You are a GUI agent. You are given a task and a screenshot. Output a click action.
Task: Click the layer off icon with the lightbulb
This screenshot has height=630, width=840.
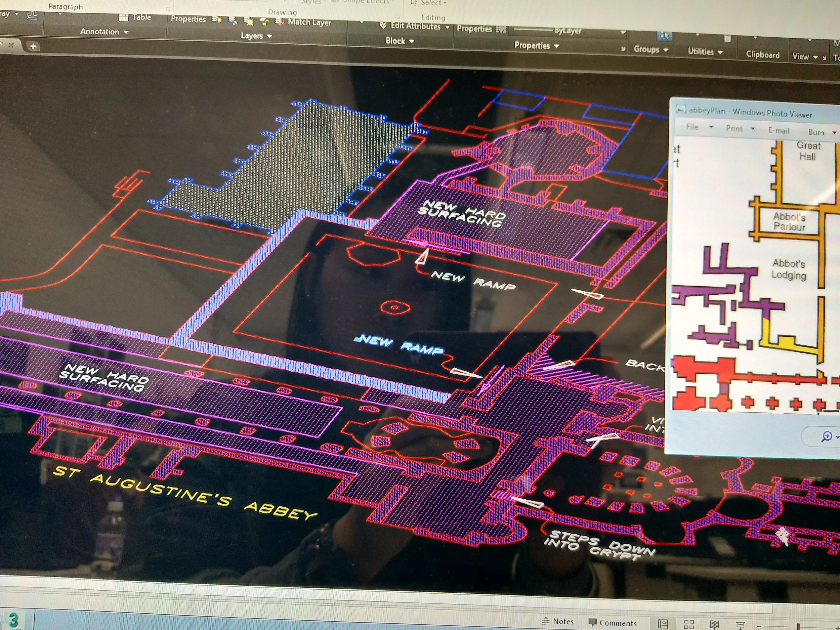(x=217, y=19)
